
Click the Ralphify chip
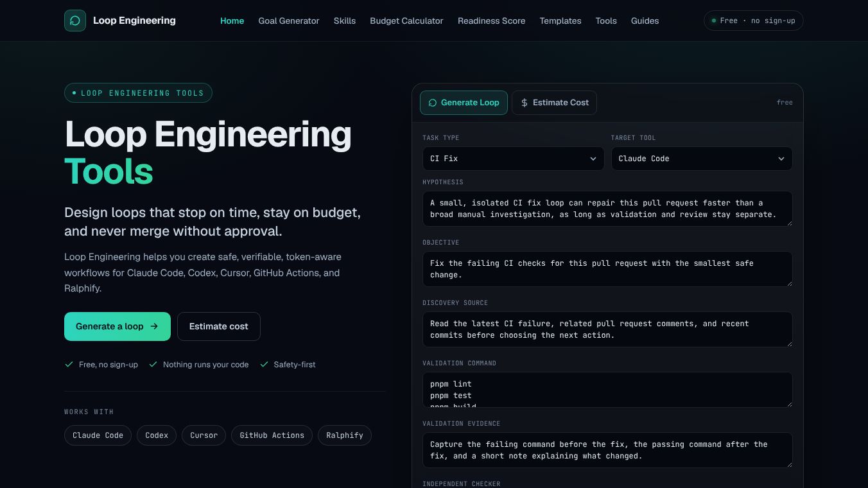(345, 435)
